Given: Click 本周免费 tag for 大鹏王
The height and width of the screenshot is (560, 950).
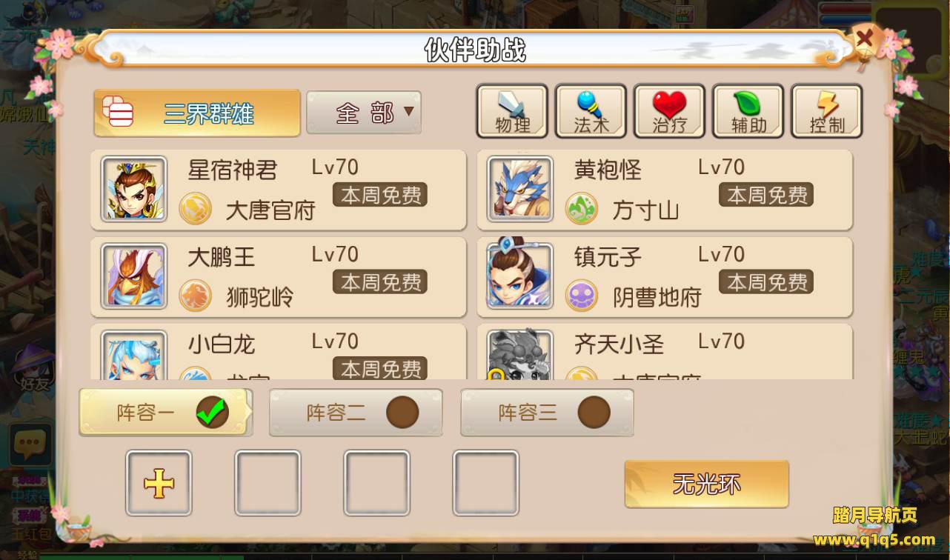Looking at the screenshot, I should tap(380, 282).
